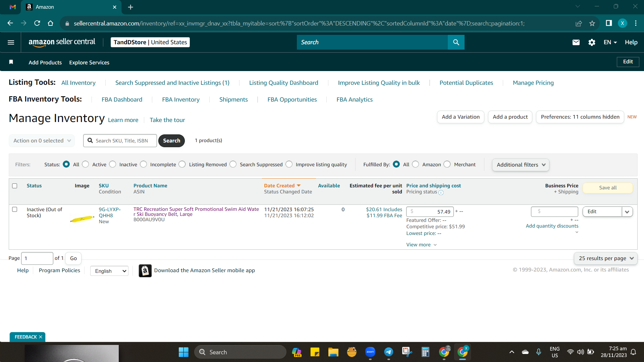
Task: Expand View more pricing details
Action: 422,245
